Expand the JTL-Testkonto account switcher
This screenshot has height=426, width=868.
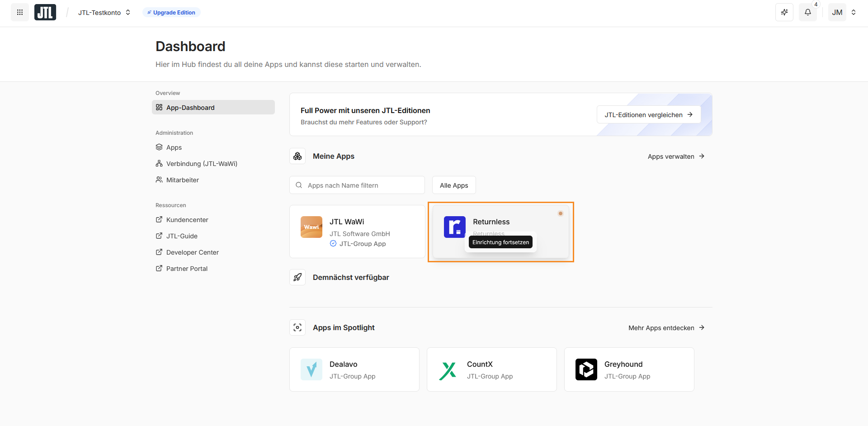click(104, 13)
